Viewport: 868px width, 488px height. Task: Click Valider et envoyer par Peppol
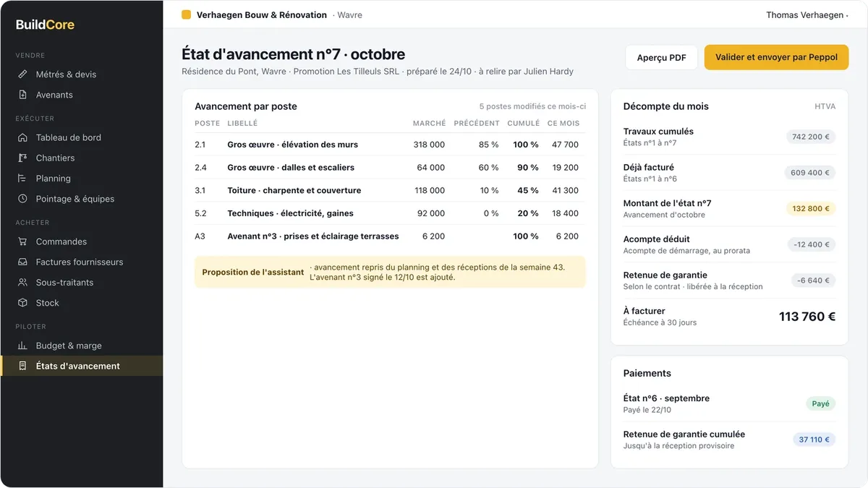(776, 57)
